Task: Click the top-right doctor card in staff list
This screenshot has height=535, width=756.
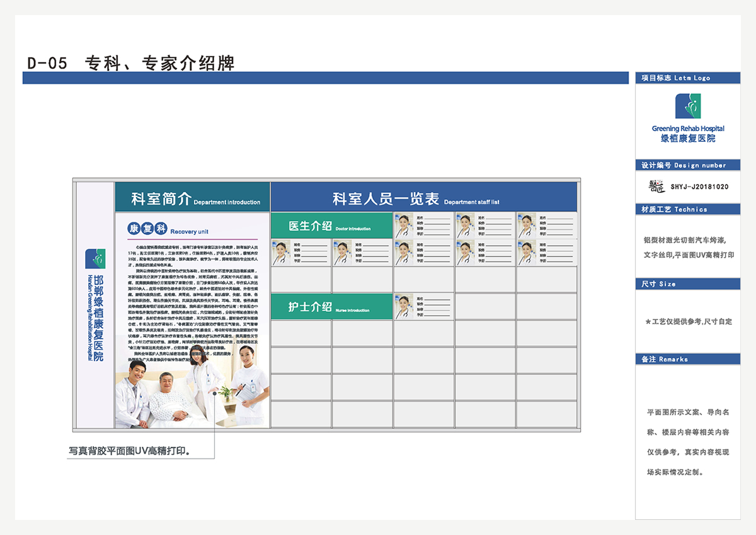Action: click(546, 226)
